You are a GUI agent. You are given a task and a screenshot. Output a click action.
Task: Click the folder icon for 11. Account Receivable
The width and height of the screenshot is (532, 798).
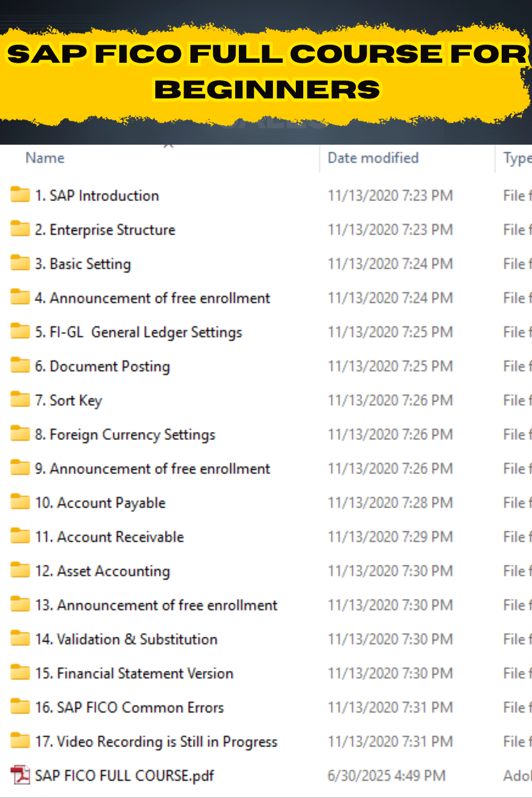click(20, 536)
